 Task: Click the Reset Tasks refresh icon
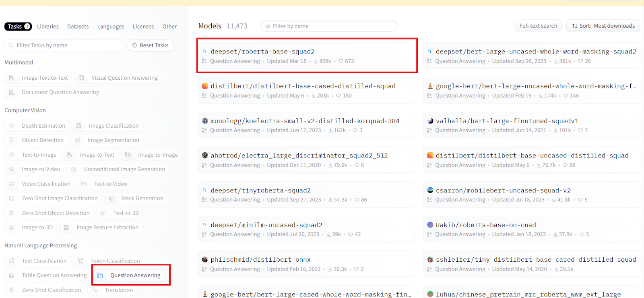[x=134, y=46]
